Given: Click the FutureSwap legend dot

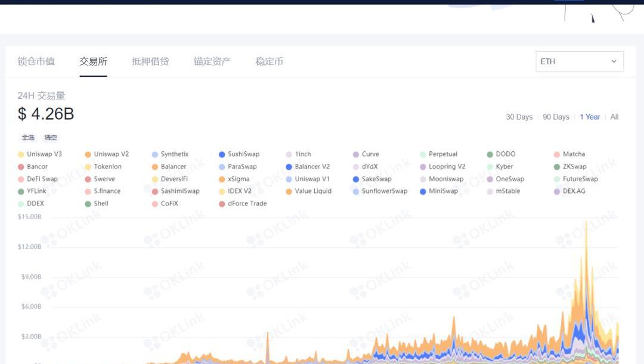Looking at the screenshot, I should click(x=557, y=179).
